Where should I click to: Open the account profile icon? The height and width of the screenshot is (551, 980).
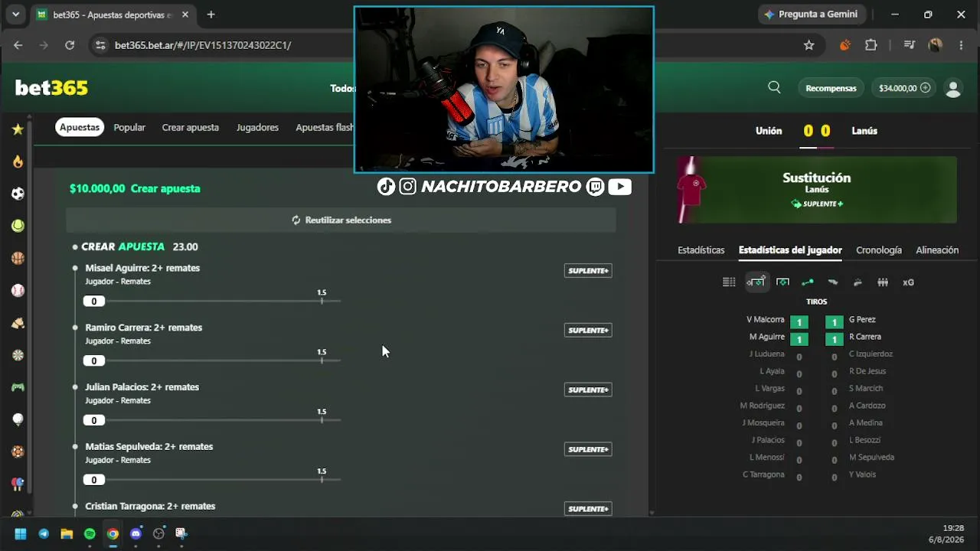click(953, 88)
